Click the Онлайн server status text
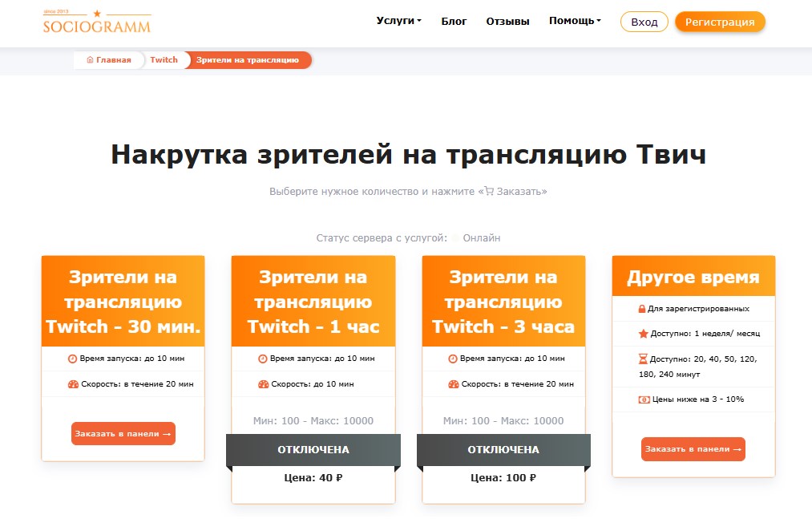 point(482,238)
